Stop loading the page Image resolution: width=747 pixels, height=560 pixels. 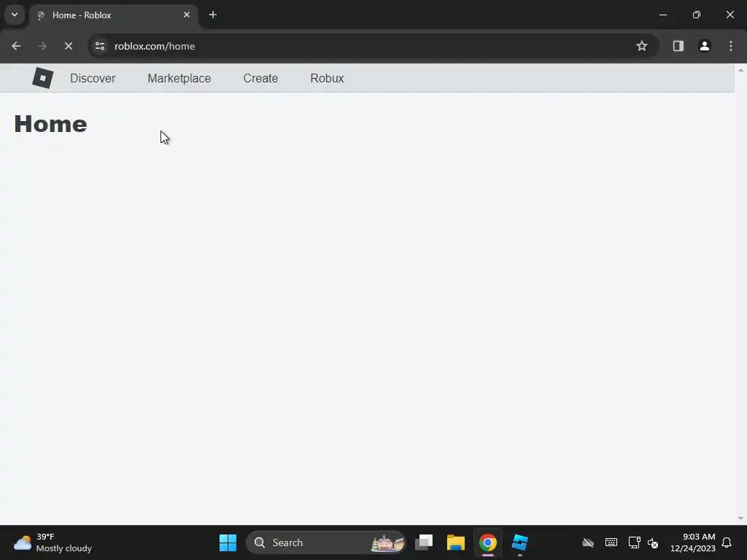[x=69, y=46]
